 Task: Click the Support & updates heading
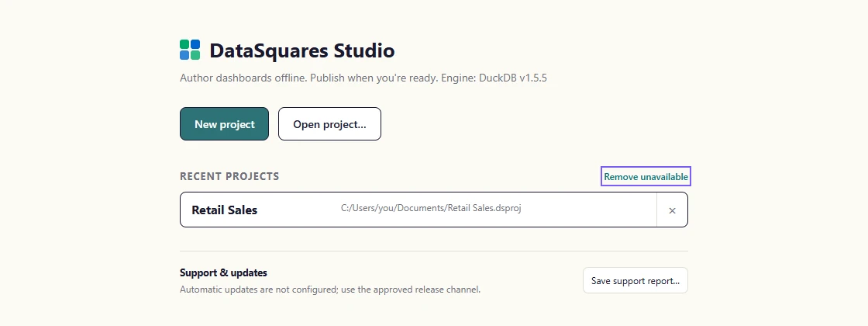click(x=223, y=272)
